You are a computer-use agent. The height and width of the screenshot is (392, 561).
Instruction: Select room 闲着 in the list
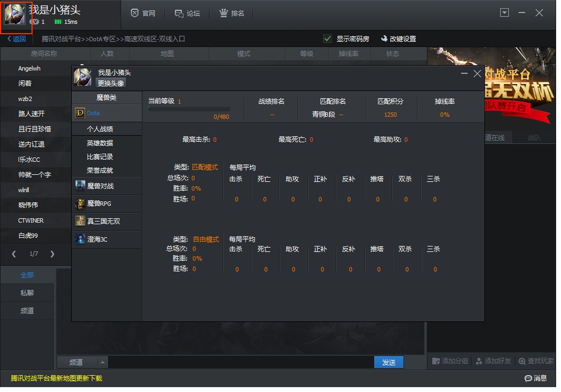coord(24,83)
